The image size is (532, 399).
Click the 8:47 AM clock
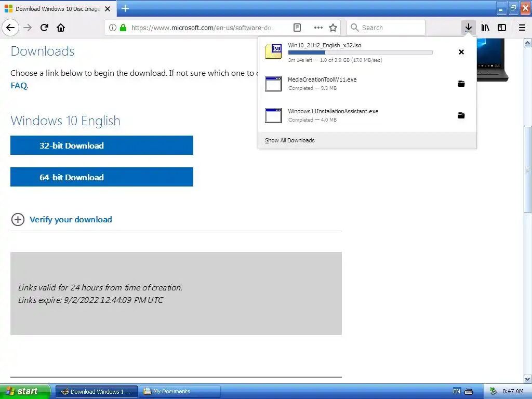pyautogui.click(x=513, y=391)
